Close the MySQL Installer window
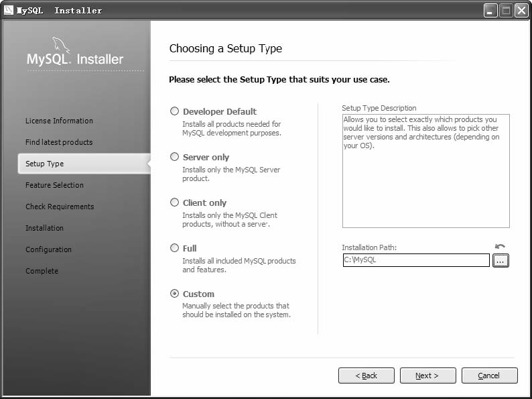The image size is (532, 399). coord(521,11)
